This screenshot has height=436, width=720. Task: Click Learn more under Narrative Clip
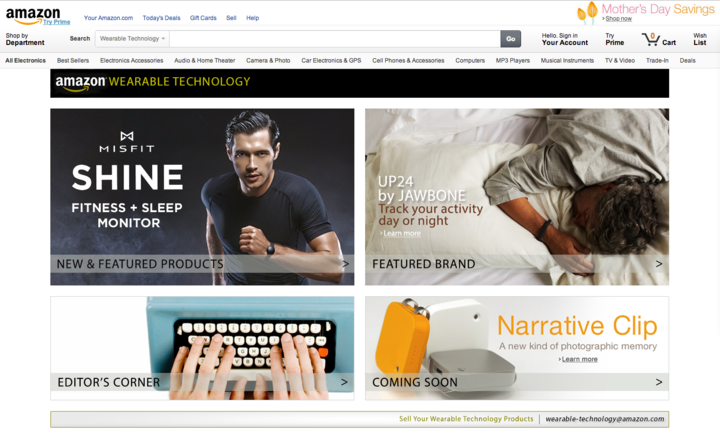(579, 359)
